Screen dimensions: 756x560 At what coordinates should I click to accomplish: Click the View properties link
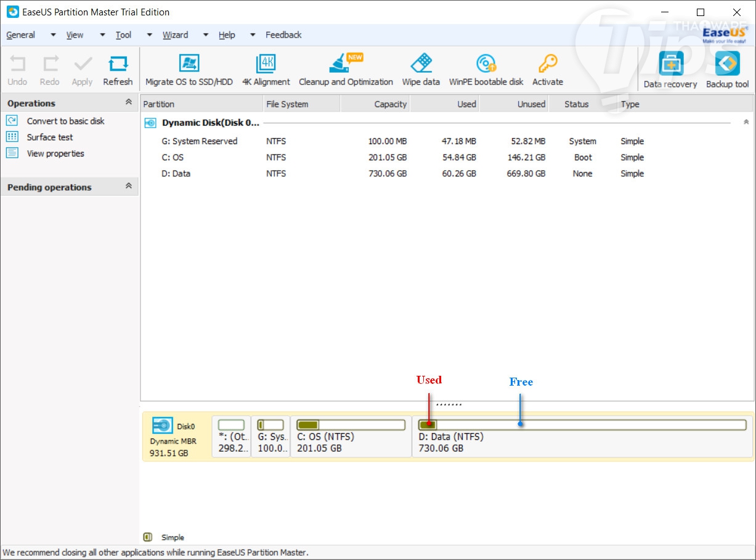pyautogui.click(x=55, y=153)
